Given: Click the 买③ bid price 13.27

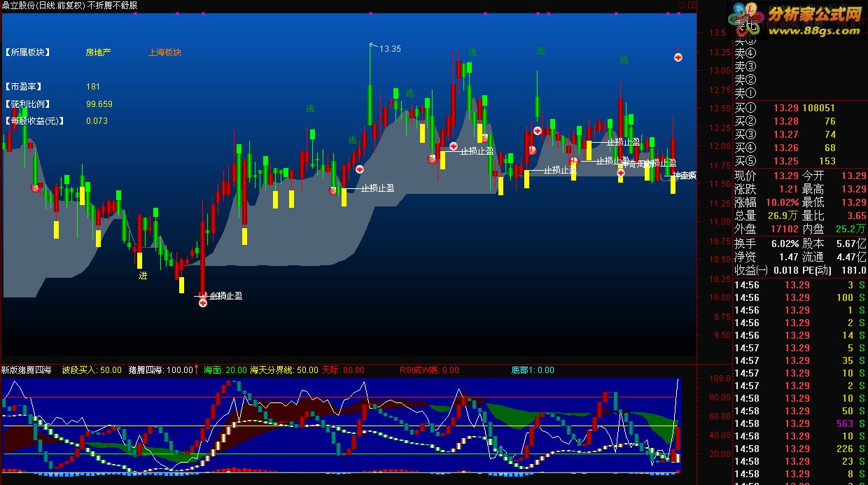Looking at the screenshot, I should (x=785, y=135).
